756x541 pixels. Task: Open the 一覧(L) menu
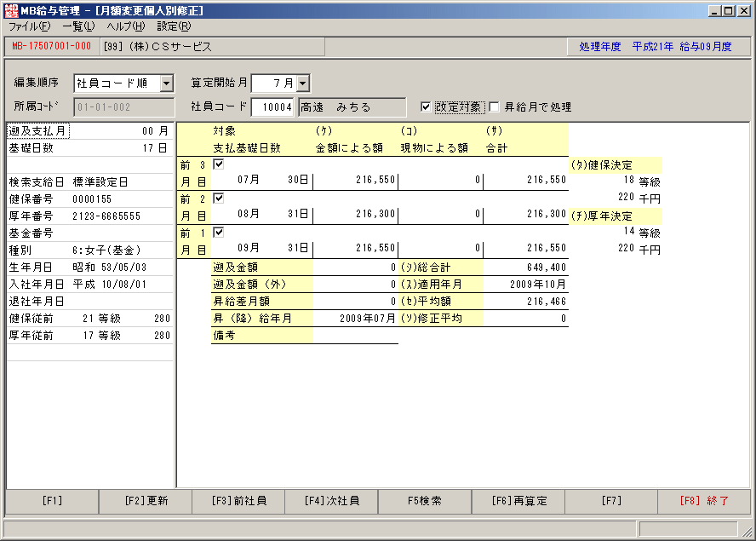tap(78, 26)
